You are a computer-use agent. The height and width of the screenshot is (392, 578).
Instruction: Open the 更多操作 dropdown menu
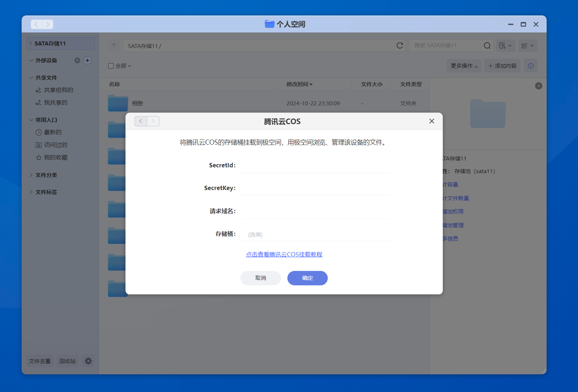pyautogui.click(x=464, y=66)
